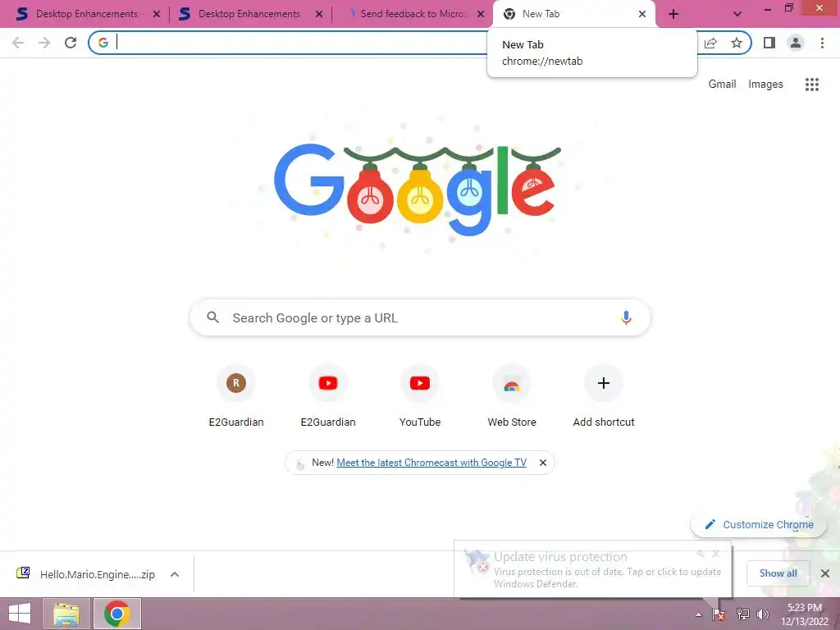Screen dimensions: 840x630
Task: Close the virus protection notification
Action: tap(715, 554)
